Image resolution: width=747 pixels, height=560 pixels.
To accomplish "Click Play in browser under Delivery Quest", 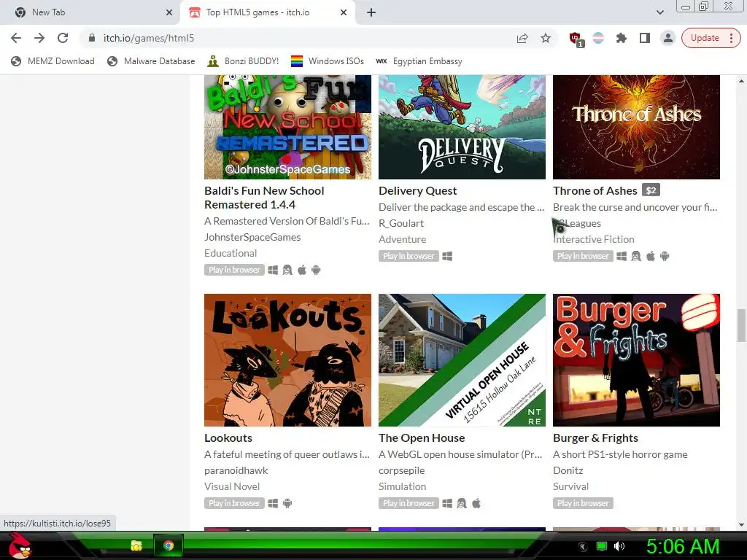I will point(409,256).
